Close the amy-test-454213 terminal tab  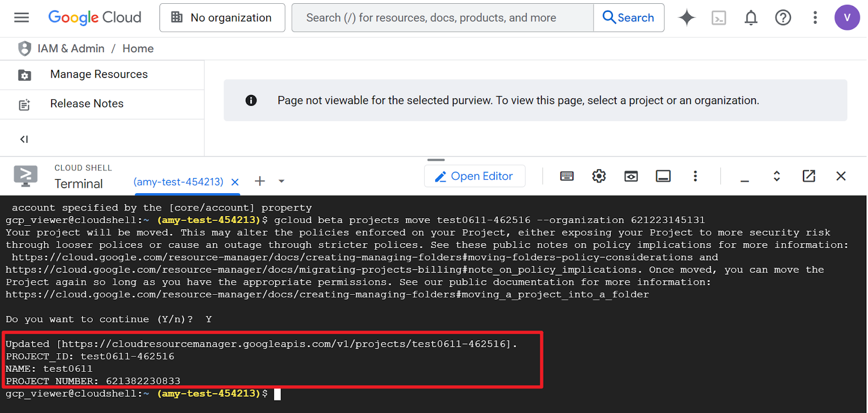point(235,182)
